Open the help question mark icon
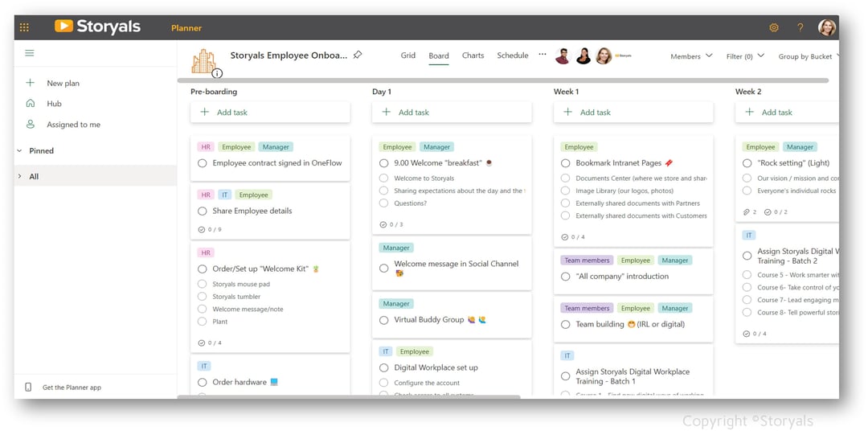 click(x=800, y=27)
